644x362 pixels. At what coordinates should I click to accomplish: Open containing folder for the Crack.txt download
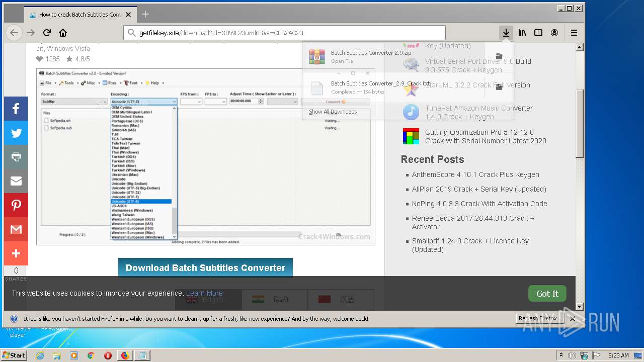point(499,87)
